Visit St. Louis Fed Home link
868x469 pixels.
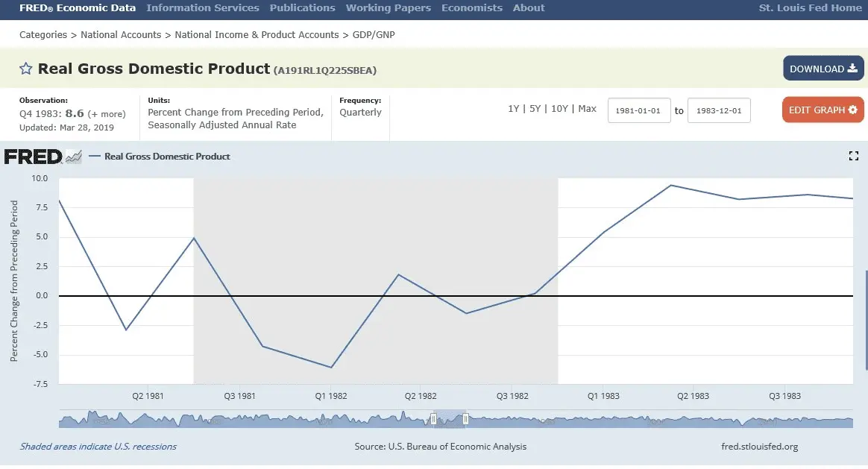[x=810, y=8]
